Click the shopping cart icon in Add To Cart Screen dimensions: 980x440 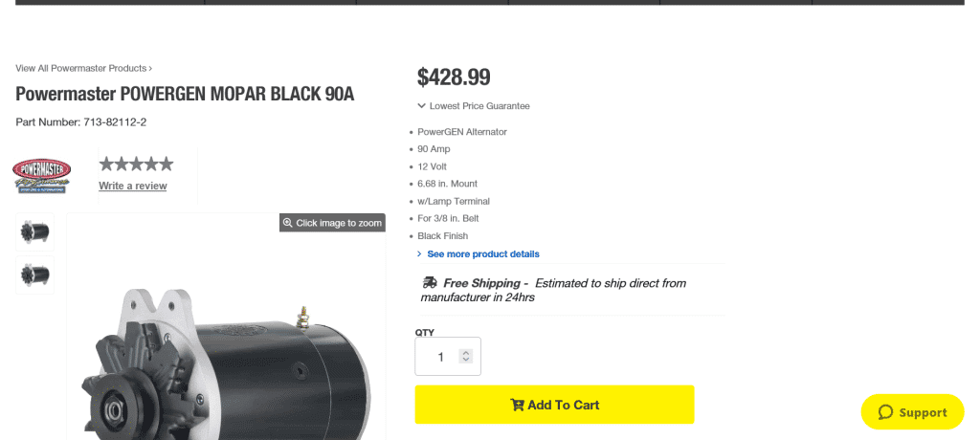click(x=517, y=405)
